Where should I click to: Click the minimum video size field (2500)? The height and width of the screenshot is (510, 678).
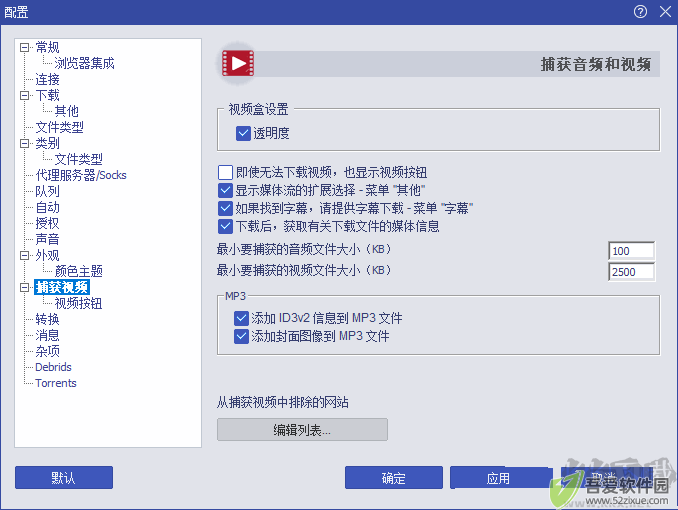click(631, 272)
